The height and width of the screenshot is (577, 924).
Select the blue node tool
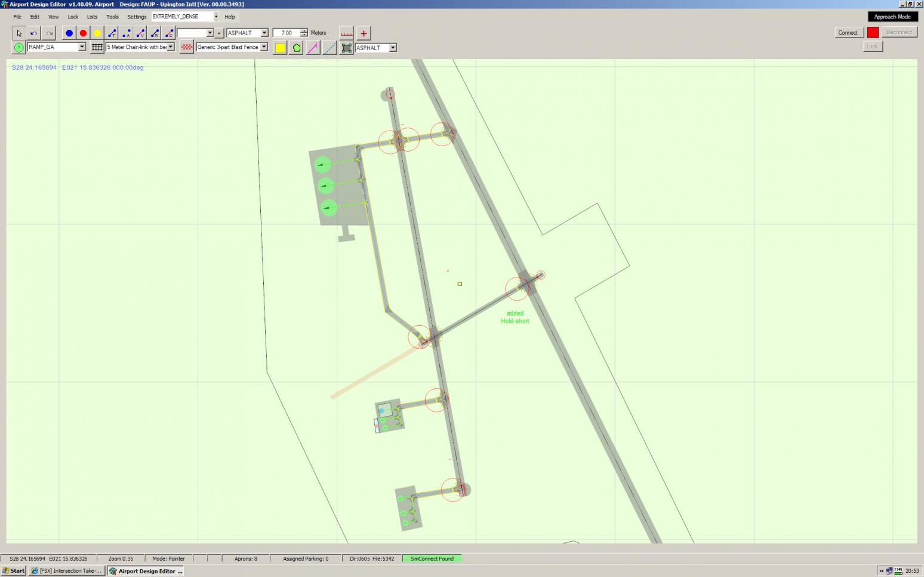tap(69, 33)
